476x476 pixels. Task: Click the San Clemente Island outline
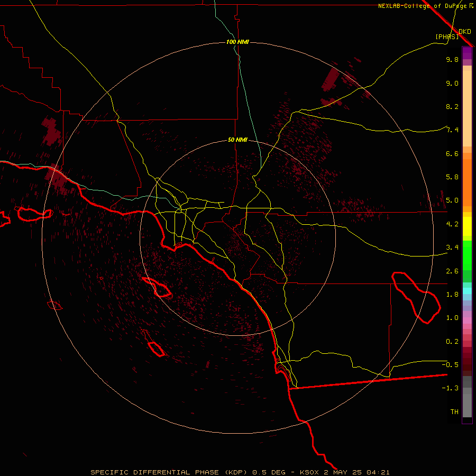click(157, 349)
